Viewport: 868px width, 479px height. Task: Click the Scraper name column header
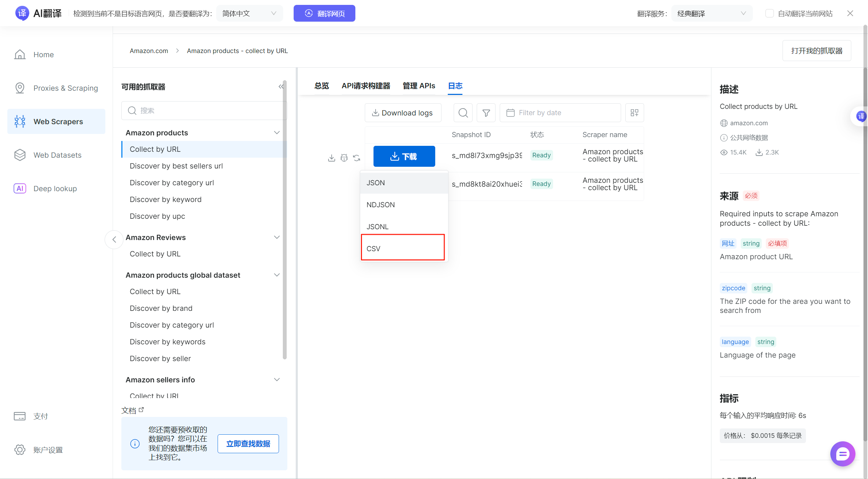pyautogui.click(x=605, y=135)
